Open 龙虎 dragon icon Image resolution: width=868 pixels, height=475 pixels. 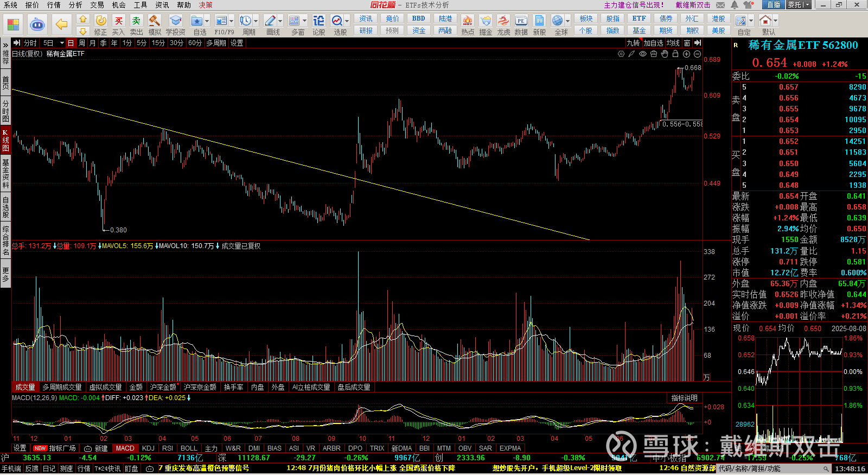pyautogui.click(x=503, y=24)
